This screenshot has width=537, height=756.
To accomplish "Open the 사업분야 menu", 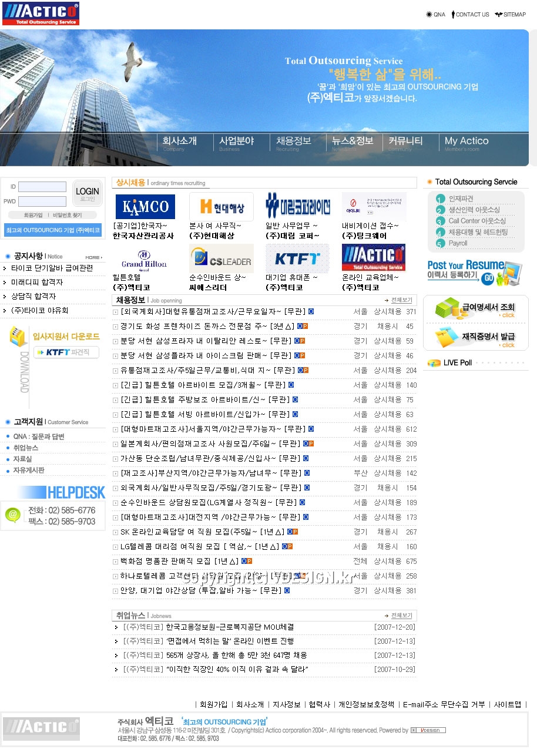I will point(236,141).
